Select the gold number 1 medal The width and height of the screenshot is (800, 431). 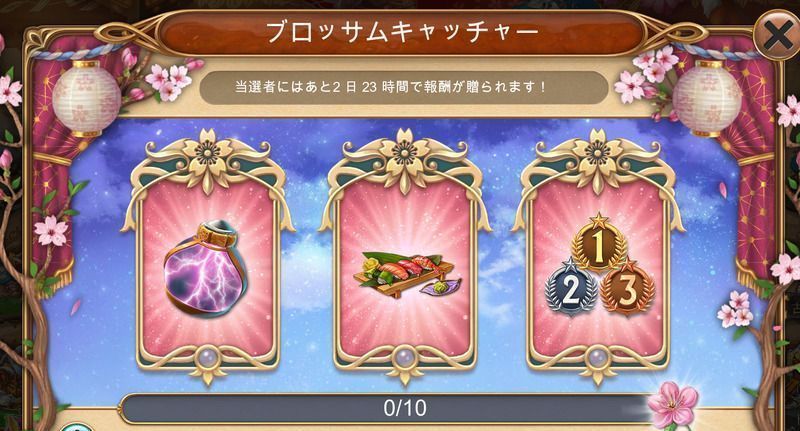click(599, 245)
